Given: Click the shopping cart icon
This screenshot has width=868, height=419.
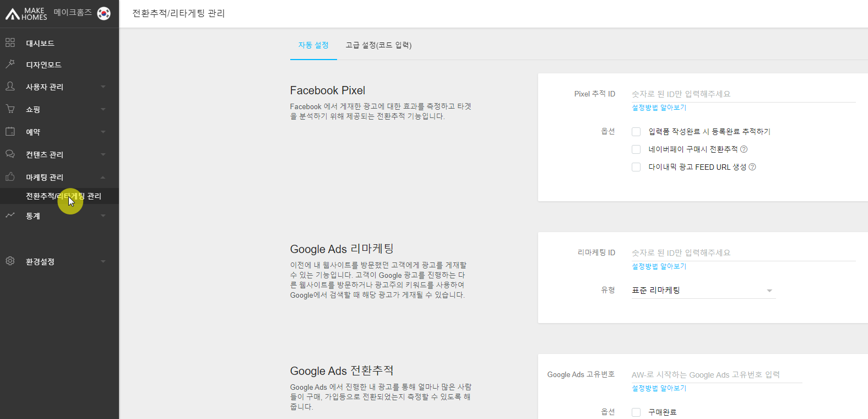Looking at the screenshot, I should point(10,109).
